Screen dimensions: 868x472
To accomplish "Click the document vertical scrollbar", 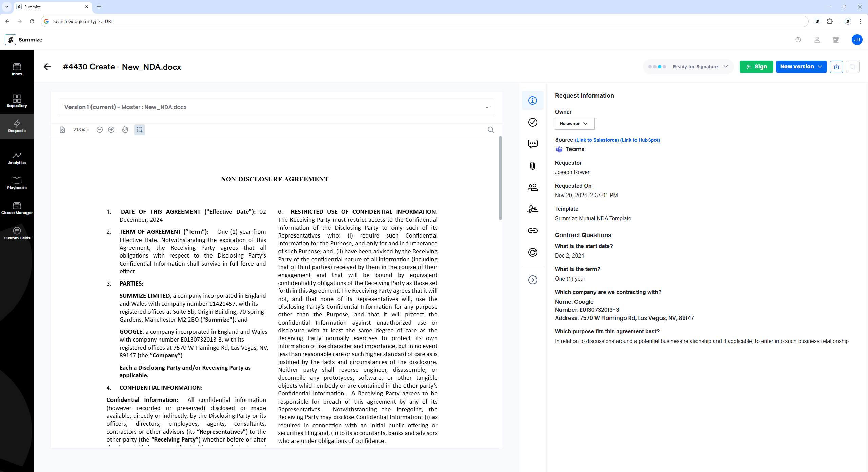I will [x=500, y=178].
